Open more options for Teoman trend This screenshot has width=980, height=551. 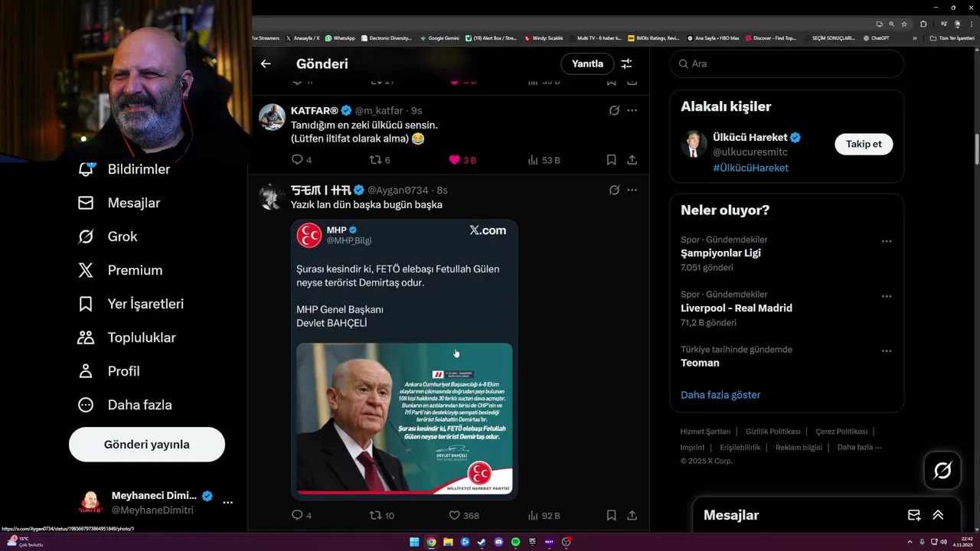[x=886, y=351]
